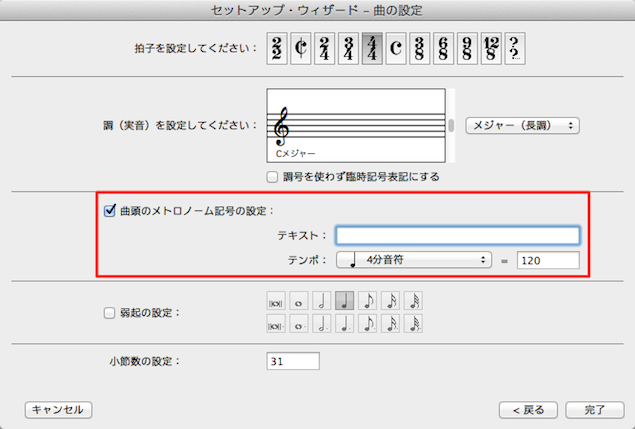This screenshot has height=429, width=635.
Task: Select the 9/8 time signature
Action: [467, 49]
